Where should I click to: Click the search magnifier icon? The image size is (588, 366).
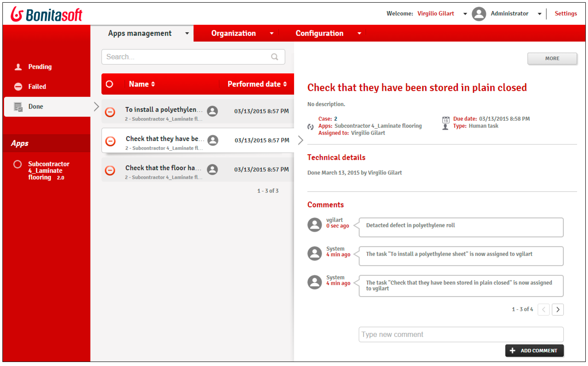tap(274, 57)
